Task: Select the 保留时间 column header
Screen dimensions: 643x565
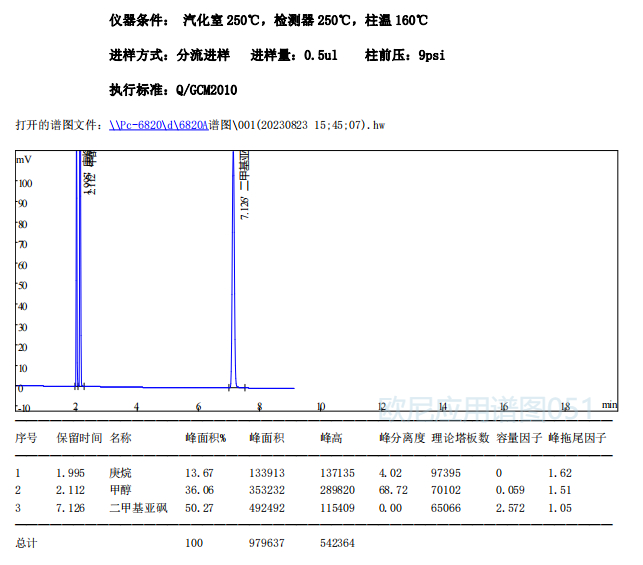Action: (78, 438)
